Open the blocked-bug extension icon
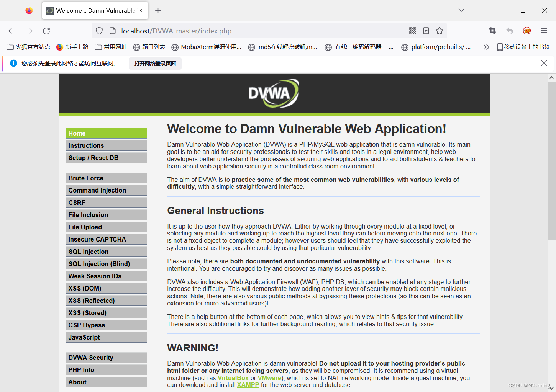556x392 pixels. pyautogui.click(x=527, y=31)
